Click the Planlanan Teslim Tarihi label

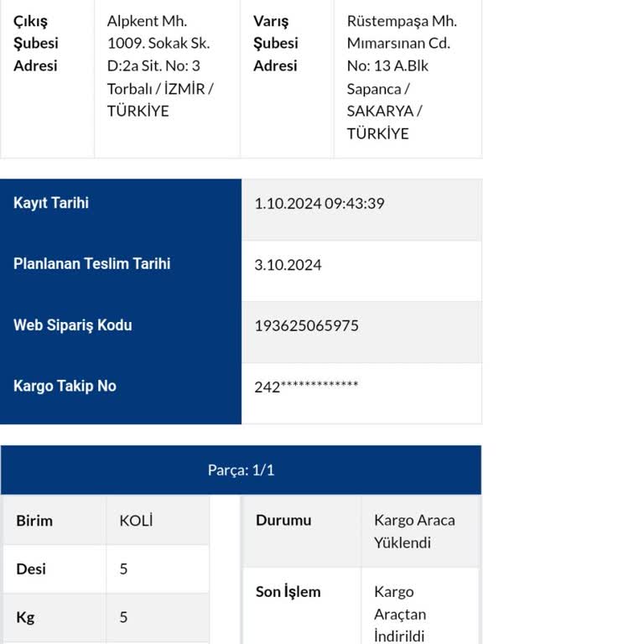pyautogui.click(x=91, y=263)
